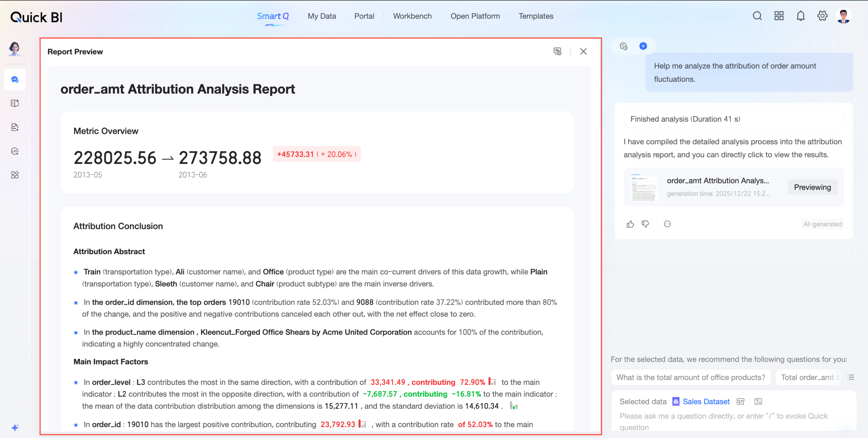
Task: Open the Workbench menu item
Action: point(412,16)
